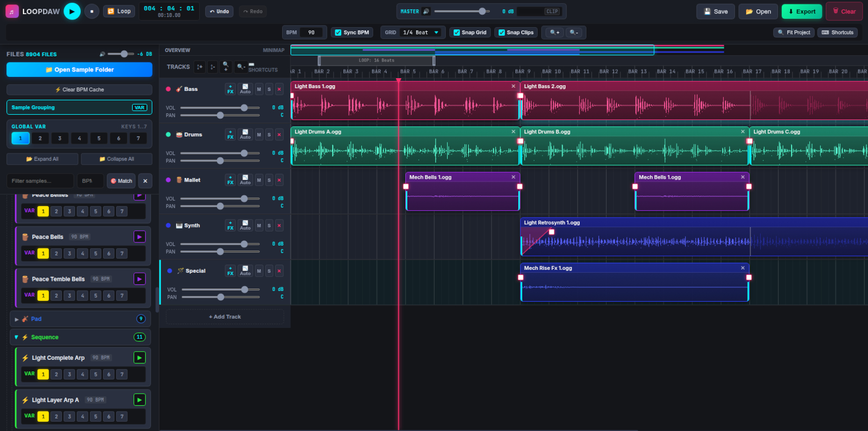Viewport: 868px width, 431px height.
Task: Delete the Drums track
Action: tap(279, 135)
